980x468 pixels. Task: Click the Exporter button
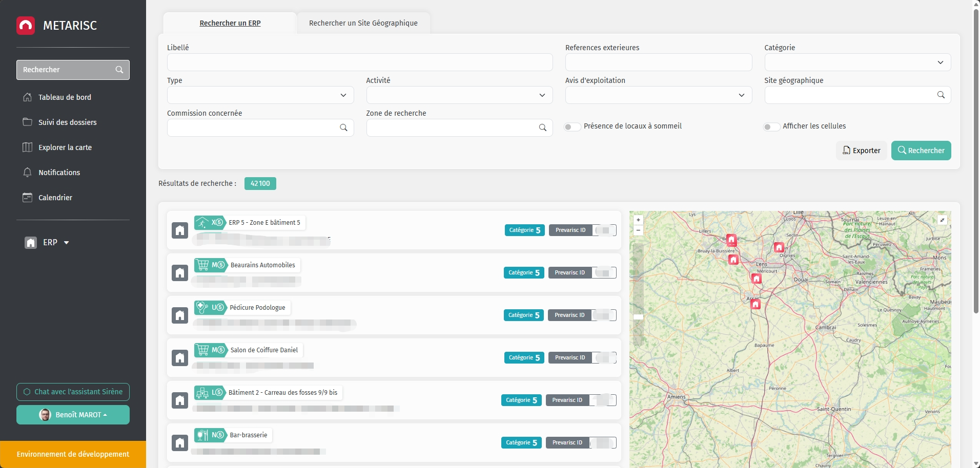point(861,150)
